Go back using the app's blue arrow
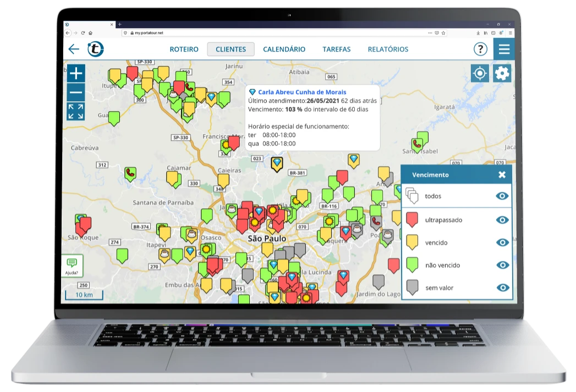 click(x=74, y=49)
